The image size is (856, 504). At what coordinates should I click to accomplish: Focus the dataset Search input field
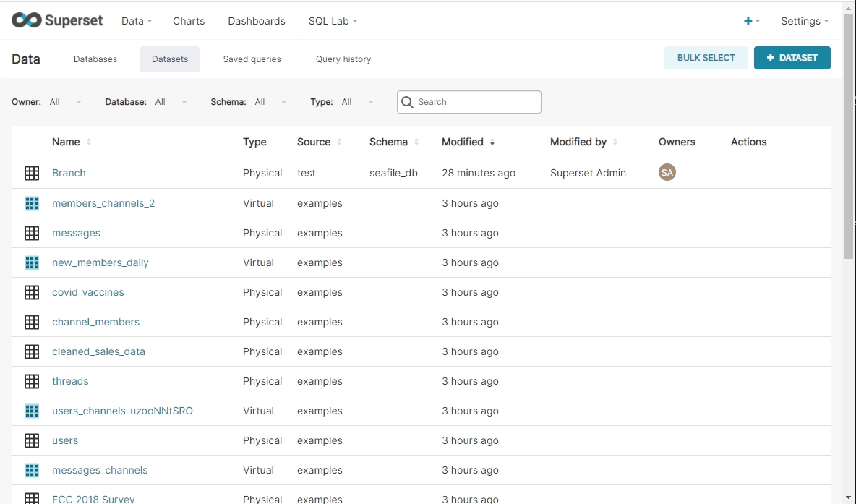pyautogui.click(x=476, y=102)
